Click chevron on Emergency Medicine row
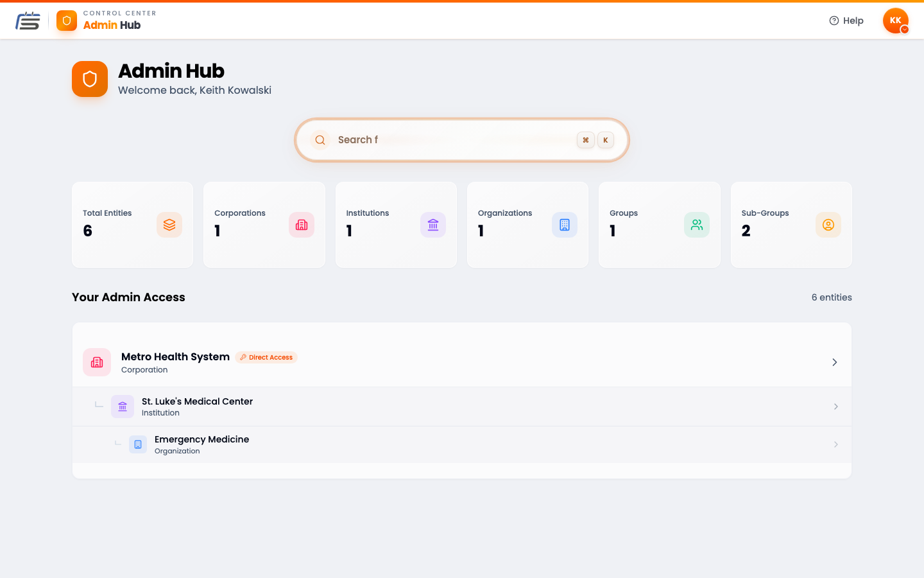This screenshot has height=578, width=924. tap(836, 444)
